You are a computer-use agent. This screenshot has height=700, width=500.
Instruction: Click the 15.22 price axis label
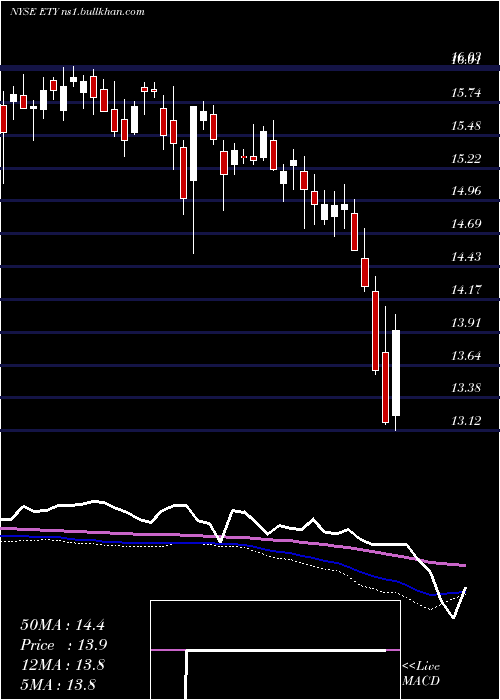pyautogui.click(x=466, y=158)
